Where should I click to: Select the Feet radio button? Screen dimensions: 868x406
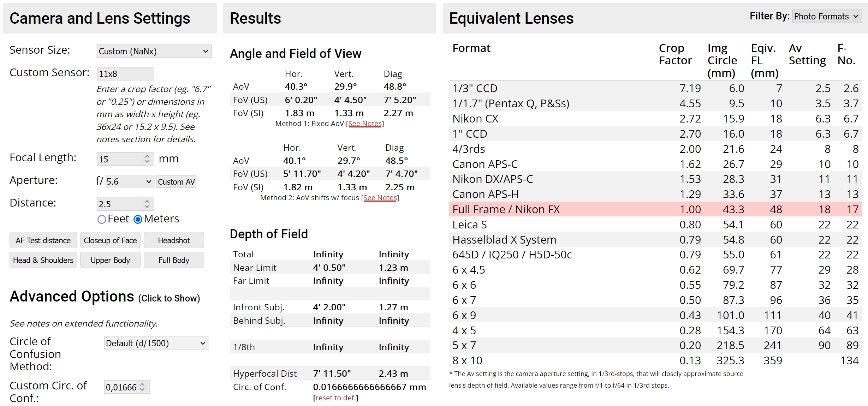click(x=102, y=220)
